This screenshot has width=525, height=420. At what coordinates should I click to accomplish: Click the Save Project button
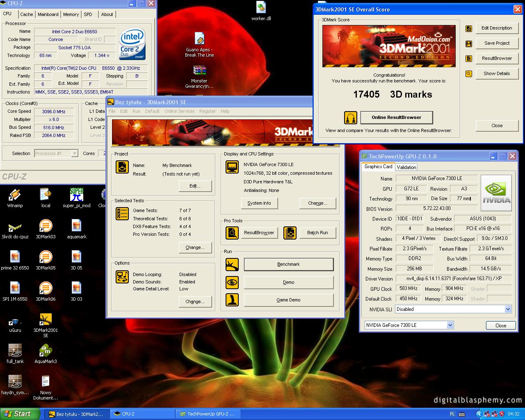[497, 43]
